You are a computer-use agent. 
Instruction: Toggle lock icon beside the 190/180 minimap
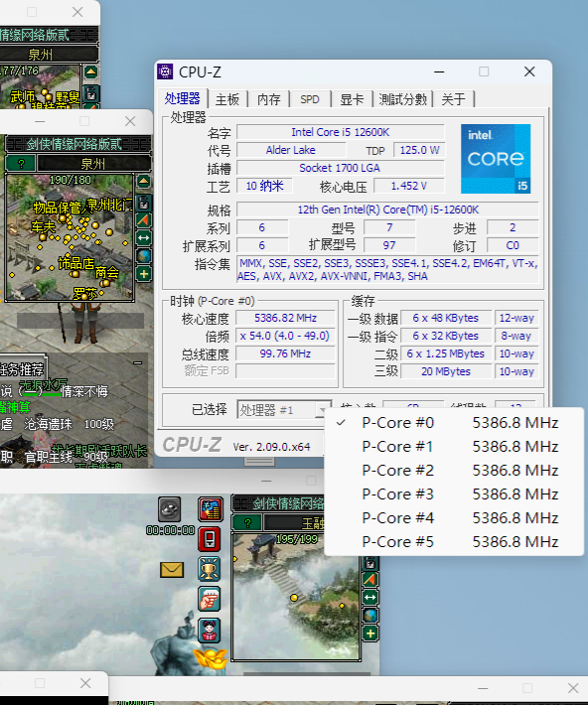coord(143,204)
